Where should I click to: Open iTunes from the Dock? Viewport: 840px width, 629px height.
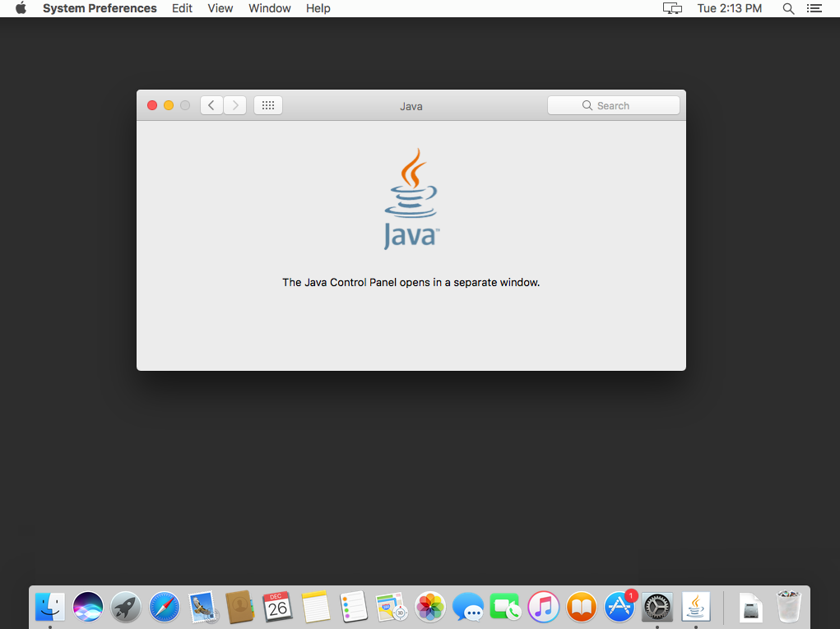(543, 608)
